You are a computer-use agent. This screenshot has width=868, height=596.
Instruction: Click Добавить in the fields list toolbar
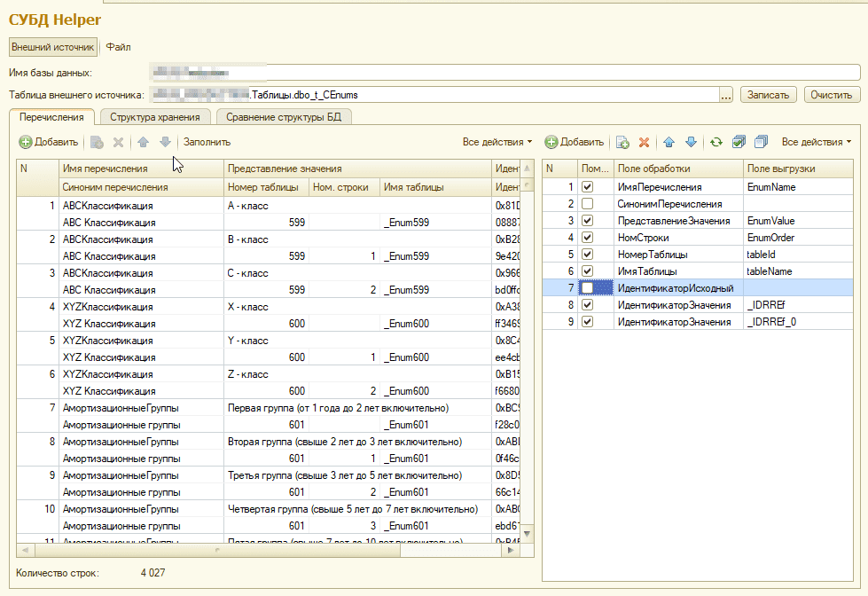click(x=574, y=143)
